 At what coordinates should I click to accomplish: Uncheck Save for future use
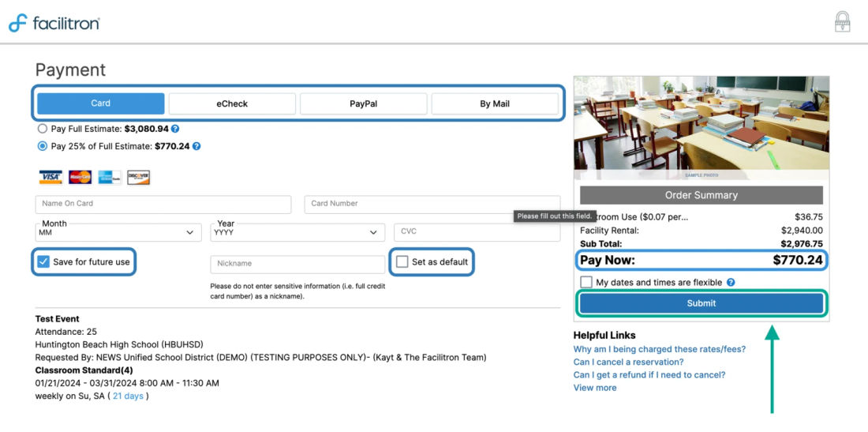(43, 261)
